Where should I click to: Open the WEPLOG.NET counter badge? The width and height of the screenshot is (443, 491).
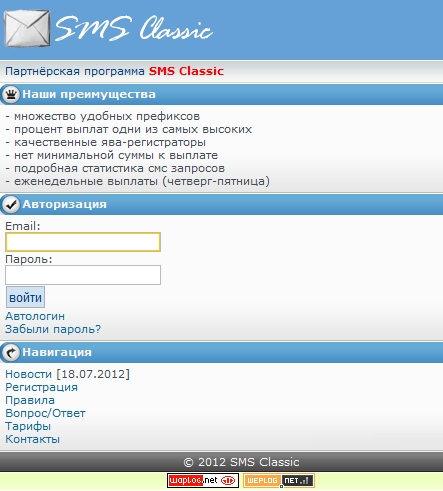[279, 480]
